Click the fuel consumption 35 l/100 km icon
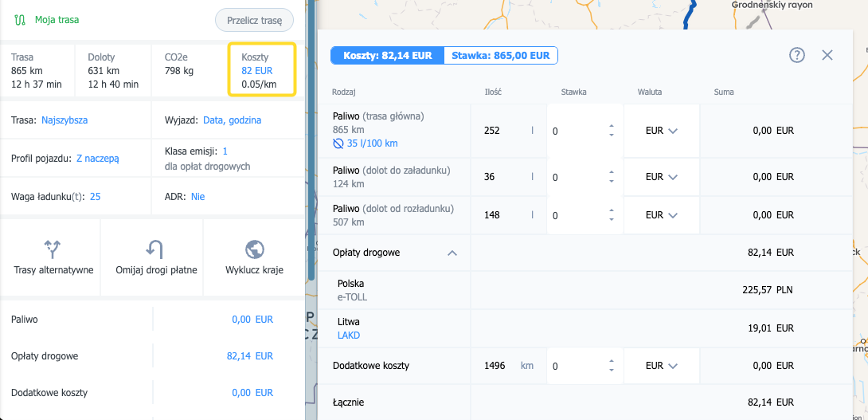This screenshot has width=868, height=420. tap(338, 143)
